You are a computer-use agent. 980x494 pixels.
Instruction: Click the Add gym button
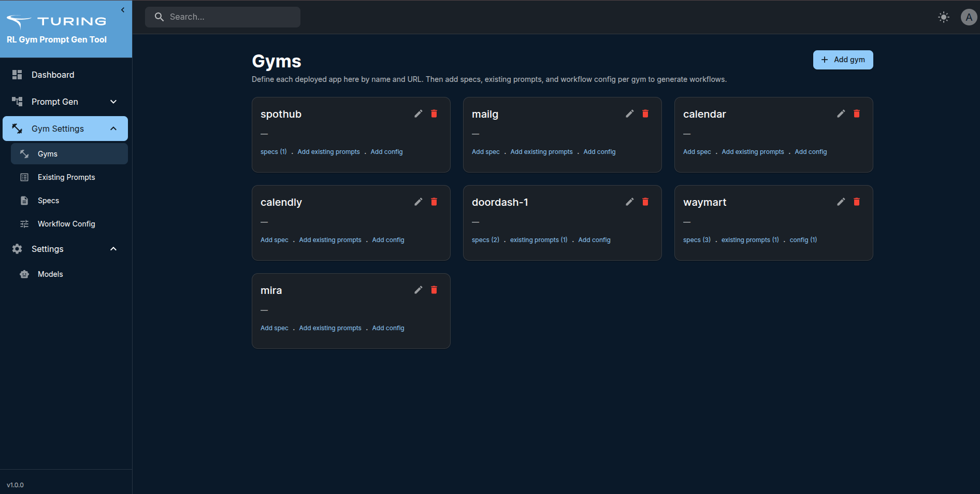pos(843,60)
